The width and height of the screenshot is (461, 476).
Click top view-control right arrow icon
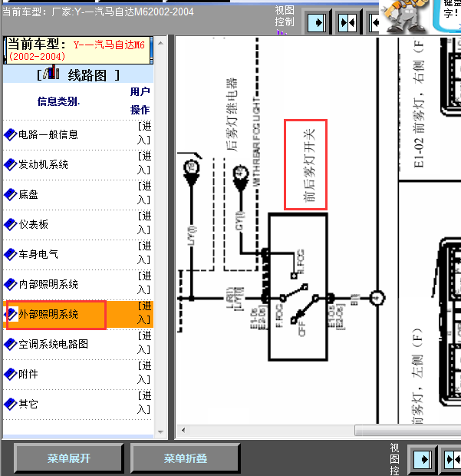coord(317,22)
